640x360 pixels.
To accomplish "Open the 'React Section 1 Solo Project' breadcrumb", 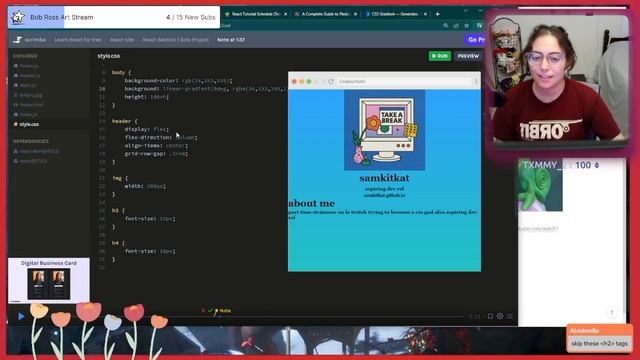I will click(176, 40).
